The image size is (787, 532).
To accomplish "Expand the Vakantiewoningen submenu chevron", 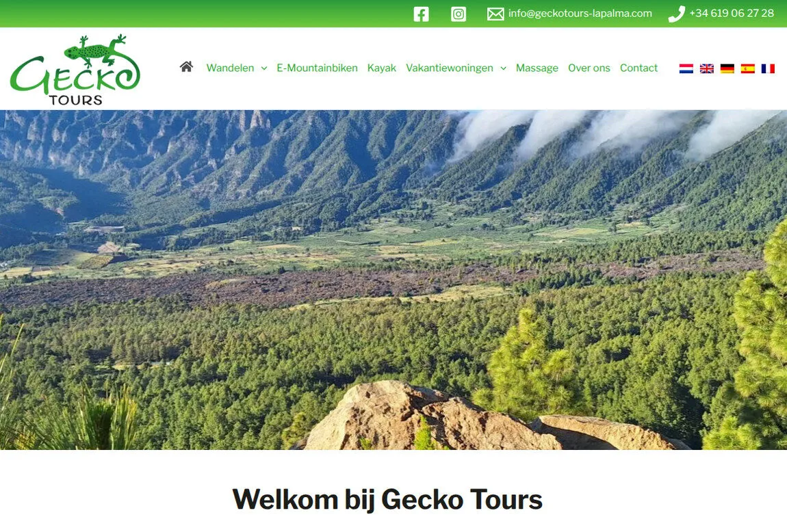I will pyautogui.click(x=504, y=68).
